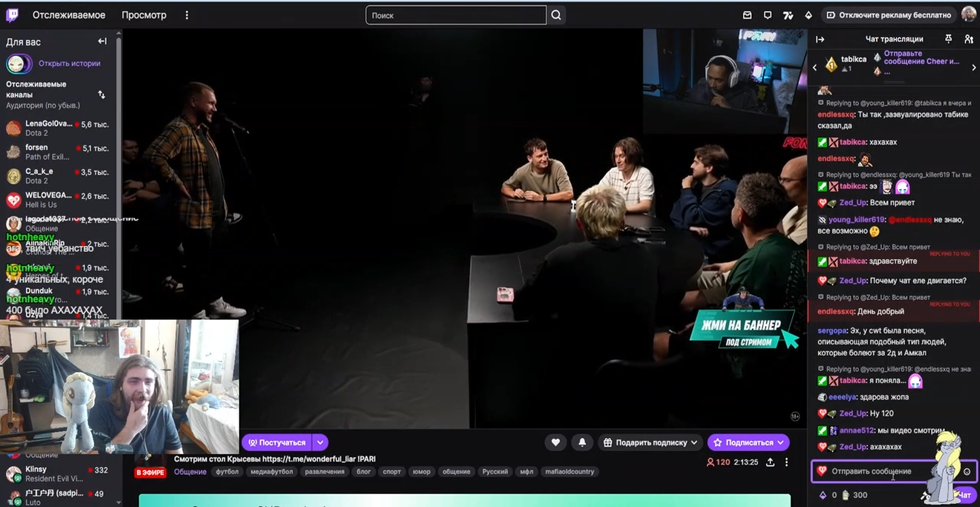Click the search magnifier button

point(556,15)
